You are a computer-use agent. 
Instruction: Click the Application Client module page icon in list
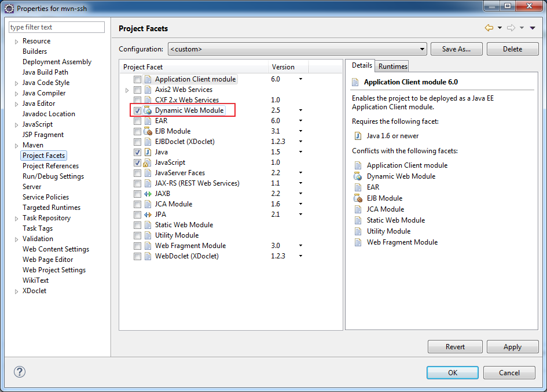pos(148,79)
